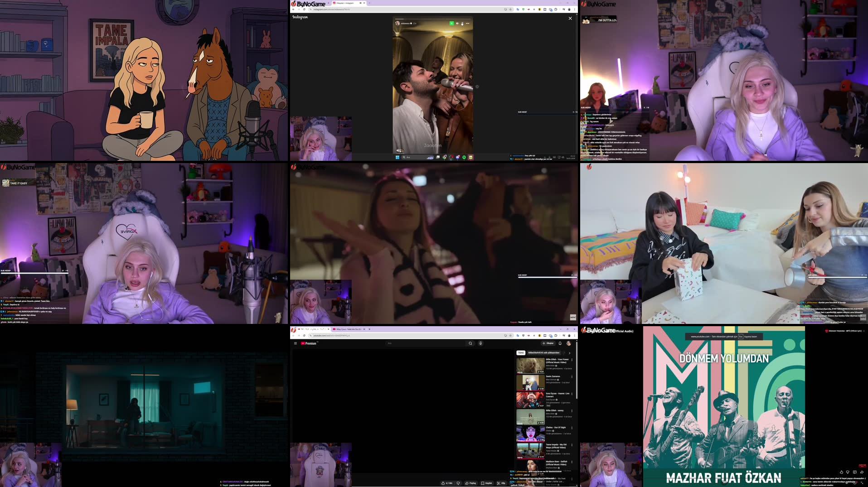Open the three-dot menu on Billie Eilish Your Power
The width and height of the screenshot is (868, 487).
(x=572, y=360)
